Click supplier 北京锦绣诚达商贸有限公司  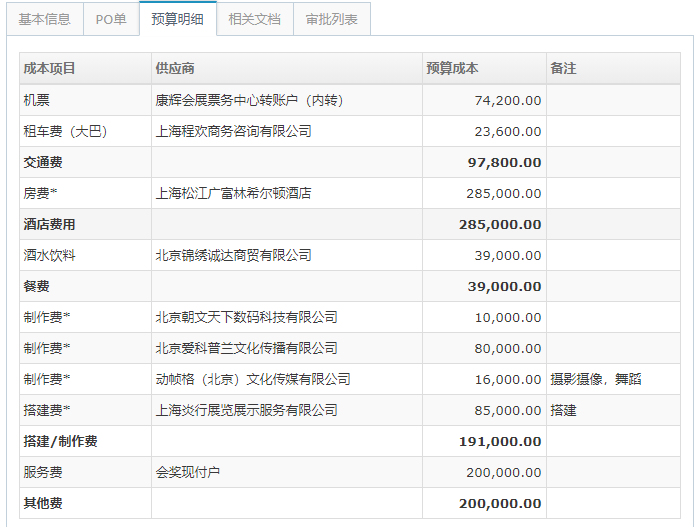[x=233, y=255]
